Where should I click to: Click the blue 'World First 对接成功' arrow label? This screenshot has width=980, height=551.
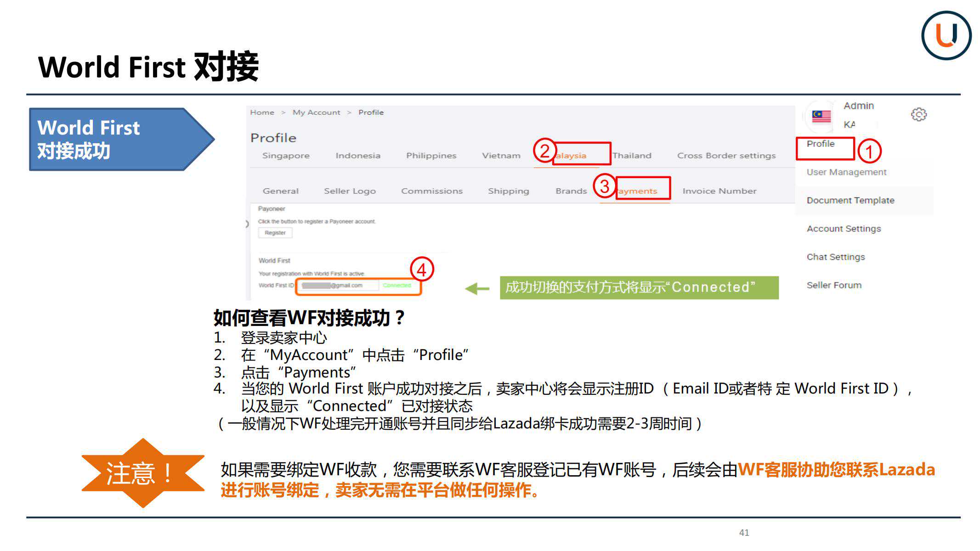click(121, 140)
